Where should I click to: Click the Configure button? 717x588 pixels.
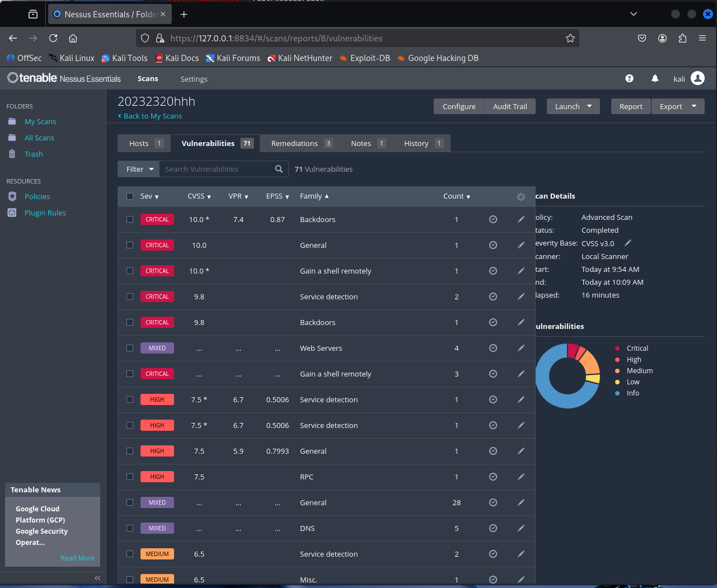tap(459, 106)
